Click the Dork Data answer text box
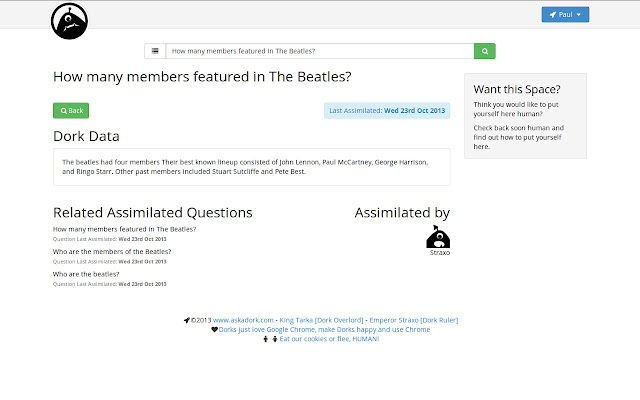The image size is (640, 400). [251, 167]
